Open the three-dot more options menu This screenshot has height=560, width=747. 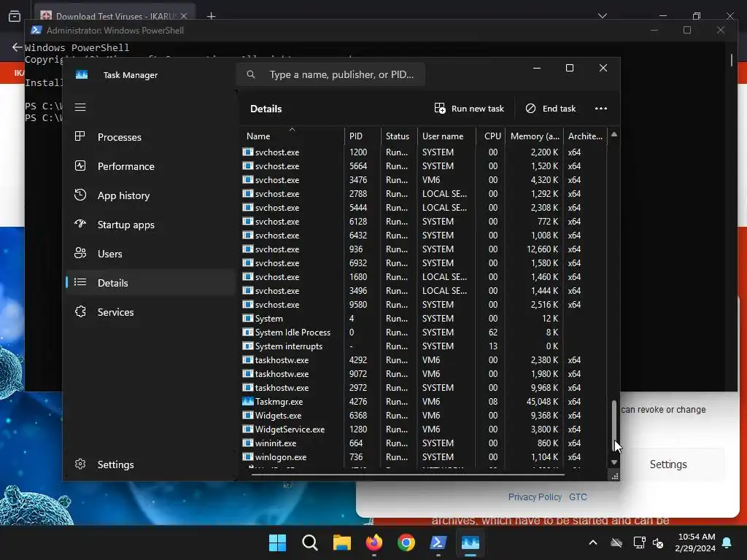(601, 109)
